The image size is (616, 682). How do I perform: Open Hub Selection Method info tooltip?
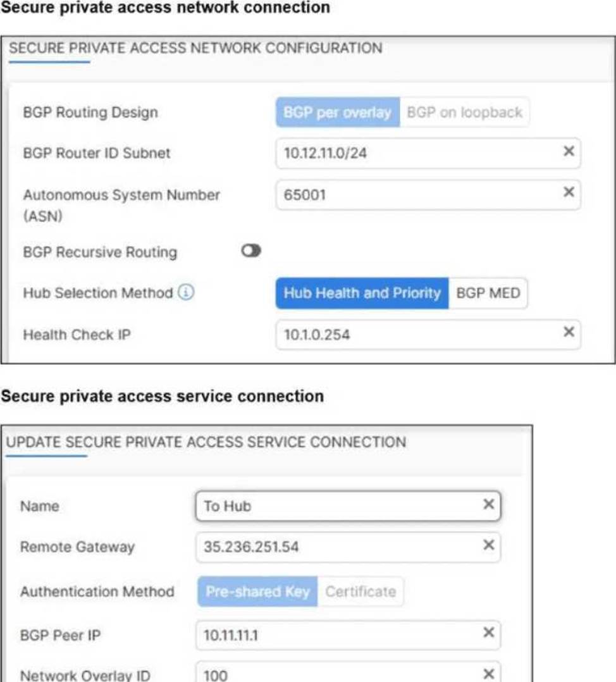pyautogui.click(x=185, y=293)
